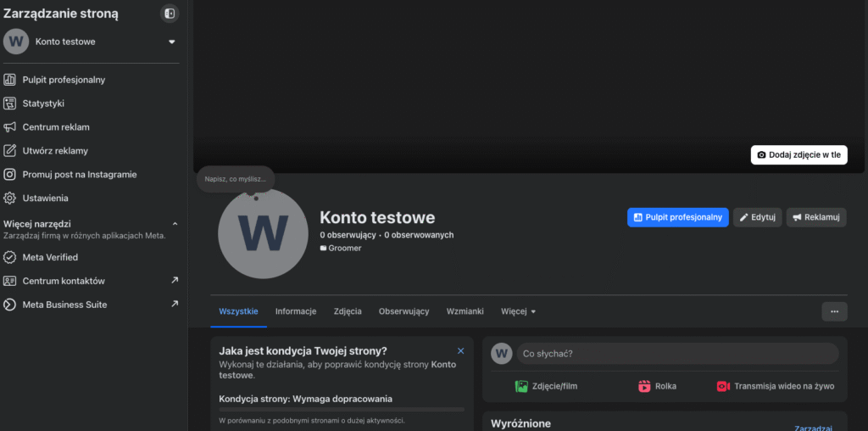Screen dimensions: 868x431
Task: Click the Instagram icon for Promuj post
Action: [9, 175]
